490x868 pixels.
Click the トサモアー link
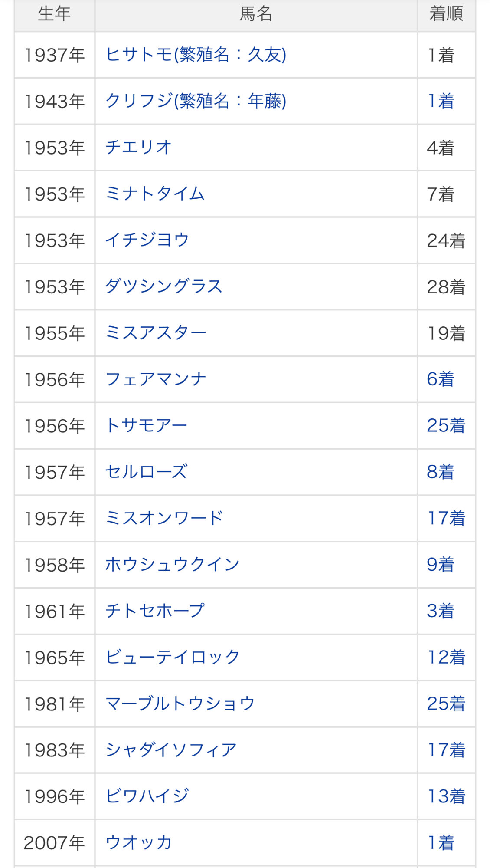(x=147, y=426)
